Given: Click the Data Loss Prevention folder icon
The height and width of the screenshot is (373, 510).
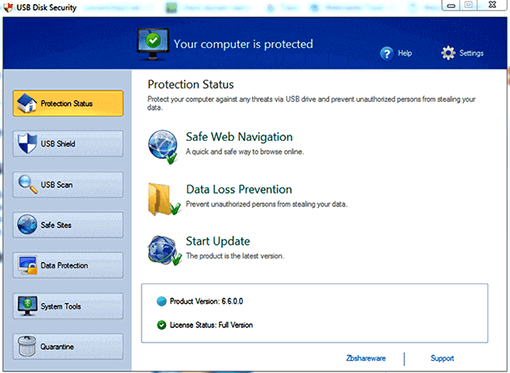Looking at the screenshot, I should pos(164,199).
